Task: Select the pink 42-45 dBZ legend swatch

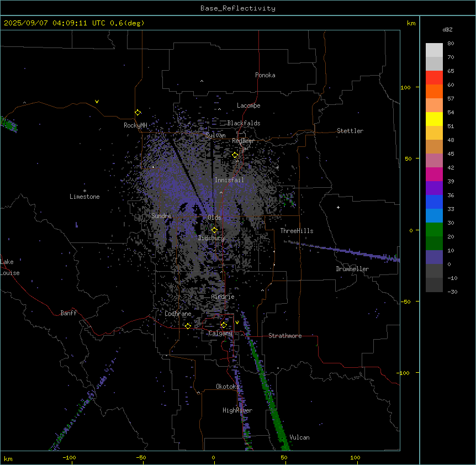Action: coord(434,161)
